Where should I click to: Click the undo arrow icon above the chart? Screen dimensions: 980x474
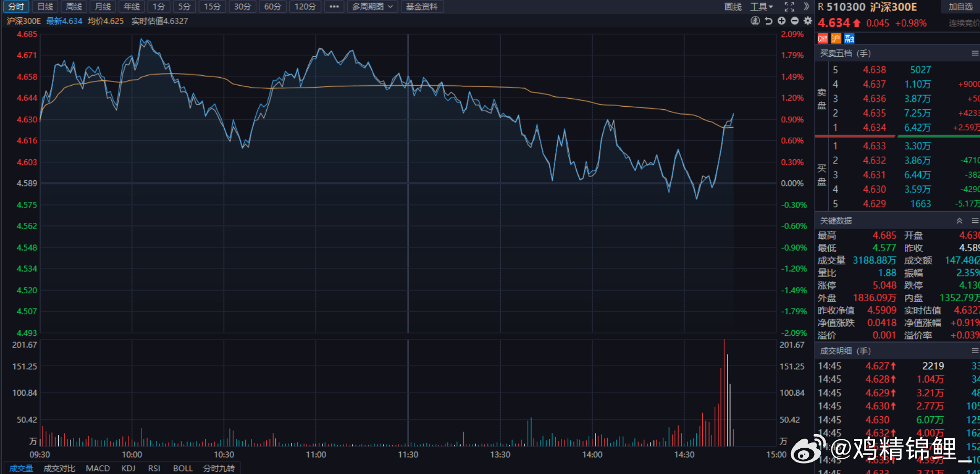(x=768, y=21)
